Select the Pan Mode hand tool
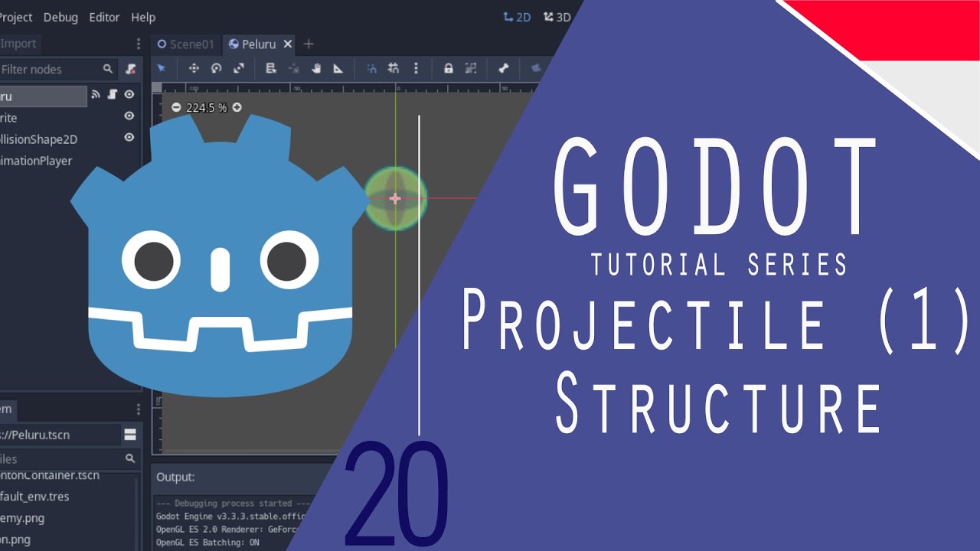The height and width of the screenshot is (551, 980). tap(315, 68)
